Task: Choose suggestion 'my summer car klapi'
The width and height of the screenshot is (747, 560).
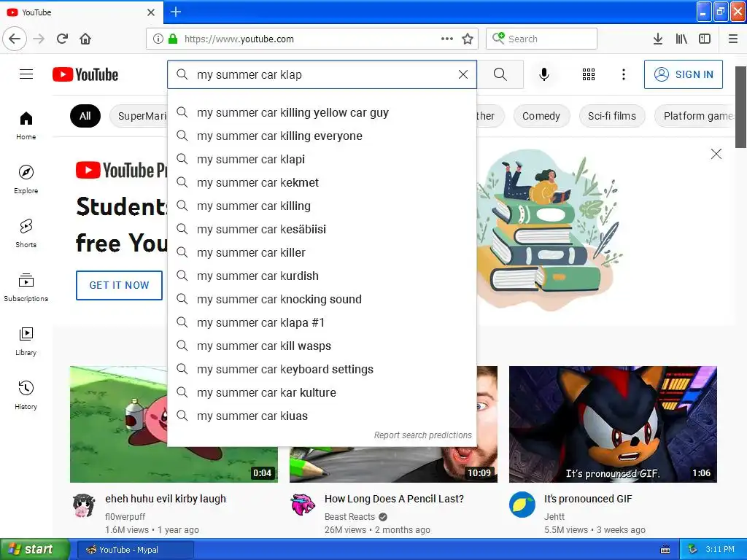Action: tap(322, 160)
